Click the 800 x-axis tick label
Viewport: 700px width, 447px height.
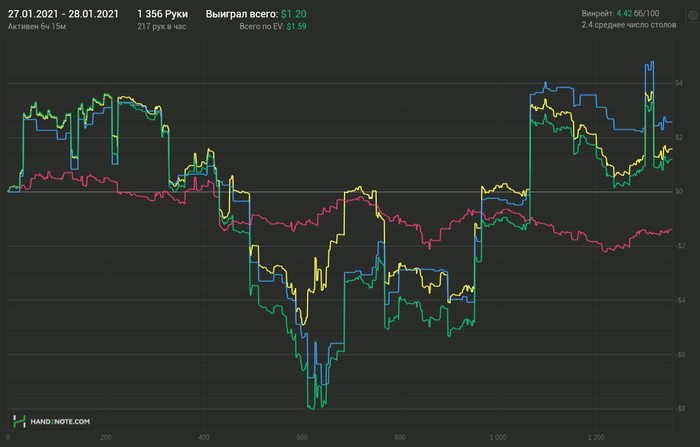[x=400, y=437]
